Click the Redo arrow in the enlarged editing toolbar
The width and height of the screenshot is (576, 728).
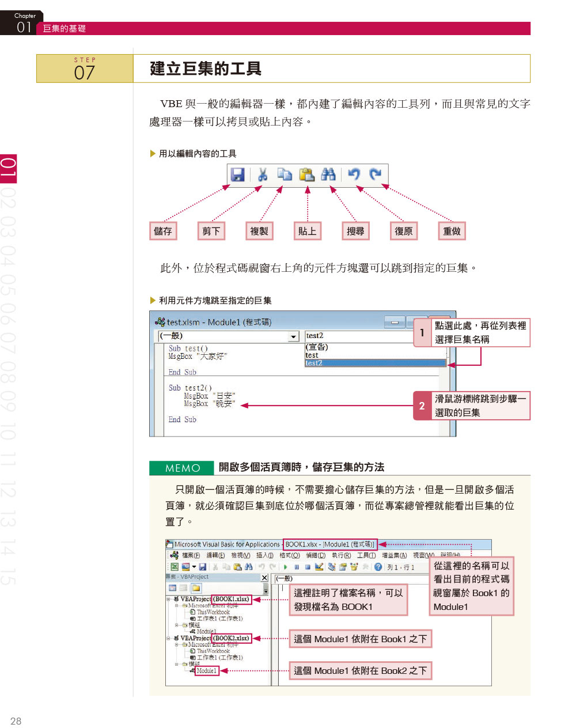(376, 174)
